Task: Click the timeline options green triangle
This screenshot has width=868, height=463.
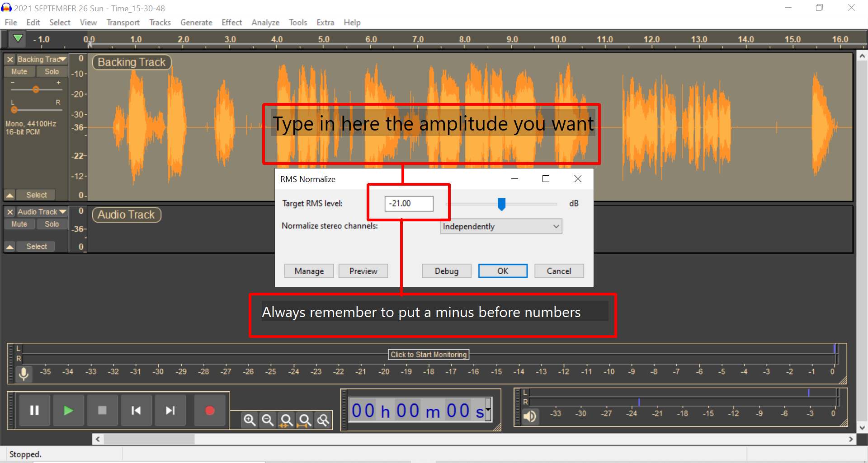Action: coord(18,39)
